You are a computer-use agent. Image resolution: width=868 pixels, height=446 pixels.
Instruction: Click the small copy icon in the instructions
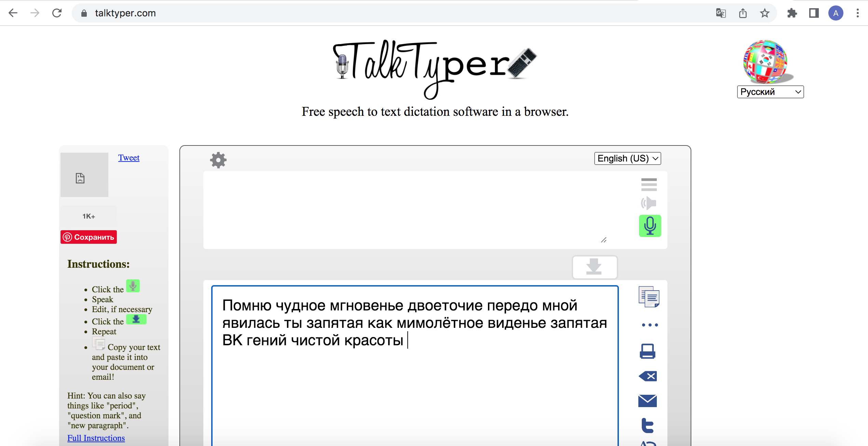pyautogui.click(x=99, y=344)
